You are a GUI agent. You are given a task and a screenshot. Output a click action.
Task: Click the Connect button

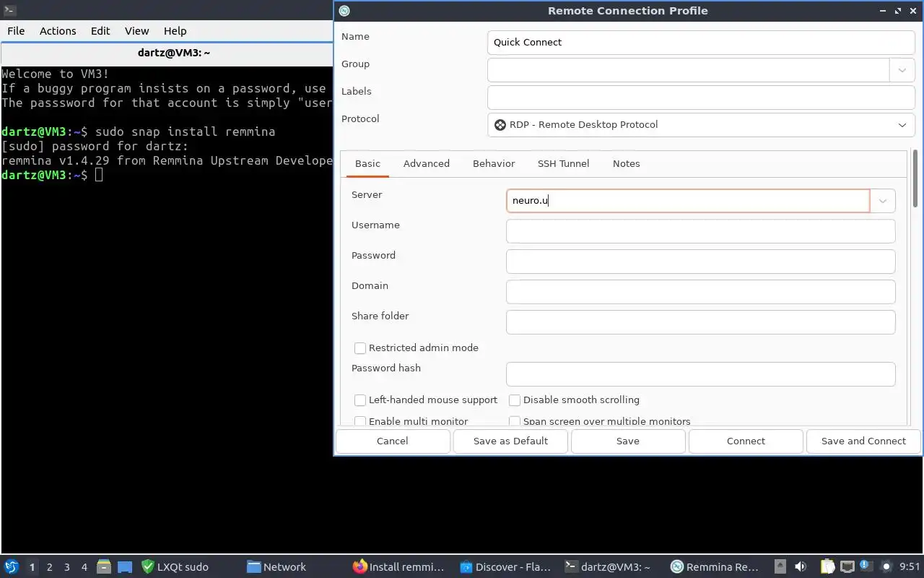(x=746, y=441)
